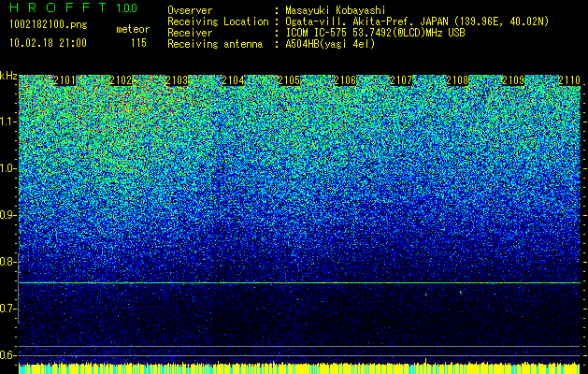588x374 pixels.
Task: Click the 'meteor' label
Action: pos(133,29)
